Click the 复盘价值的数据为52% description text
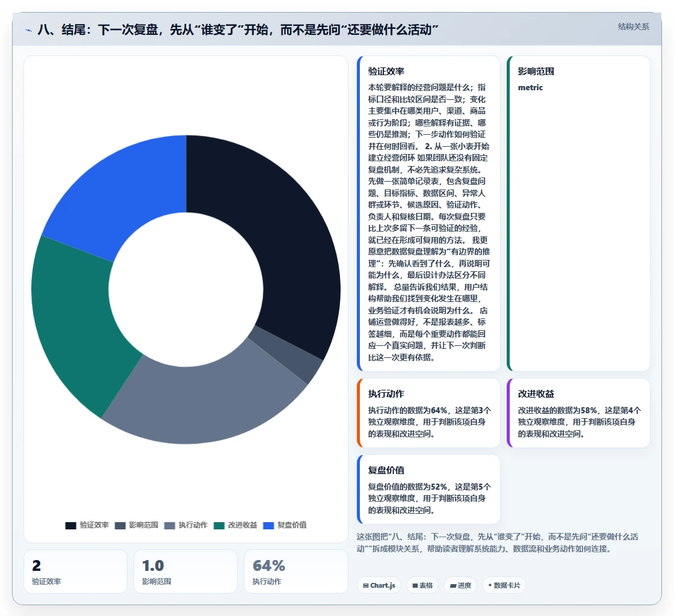This screenshot has height=616, width=674. point(429,498)
